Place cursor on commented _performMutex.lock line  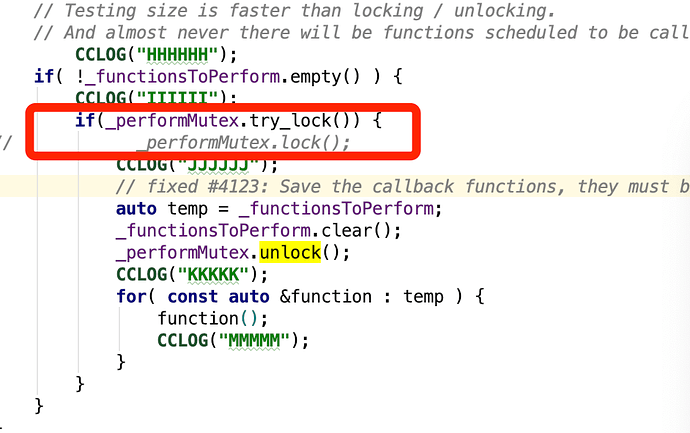coord(243,143)
